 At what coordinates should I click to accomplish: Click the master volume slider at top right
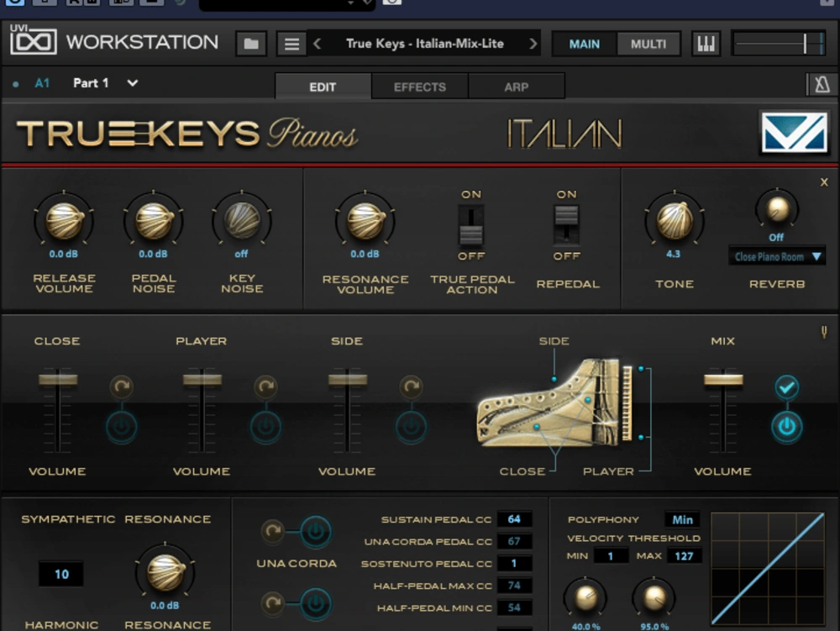tap(779, 44)
